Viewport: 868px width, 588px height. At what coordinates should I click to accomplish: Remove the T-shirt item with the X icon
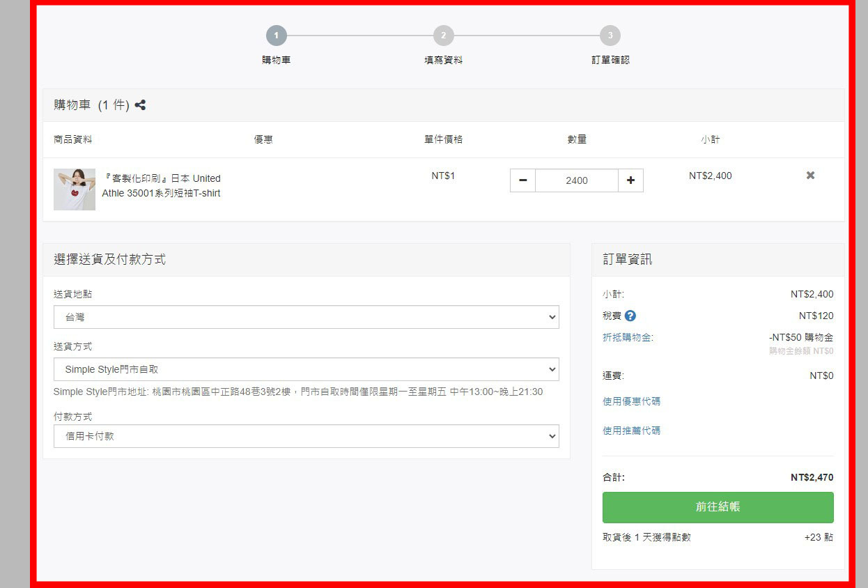810,176
